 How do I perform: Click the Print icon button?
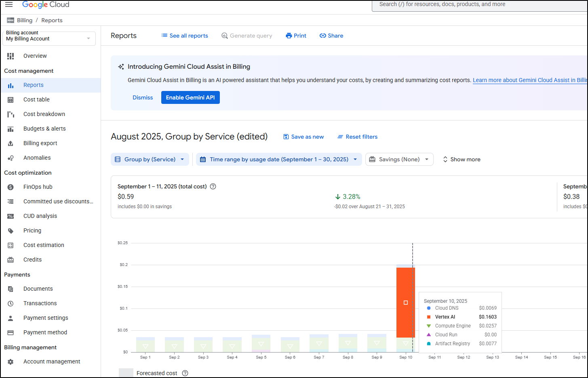(289, 36)
